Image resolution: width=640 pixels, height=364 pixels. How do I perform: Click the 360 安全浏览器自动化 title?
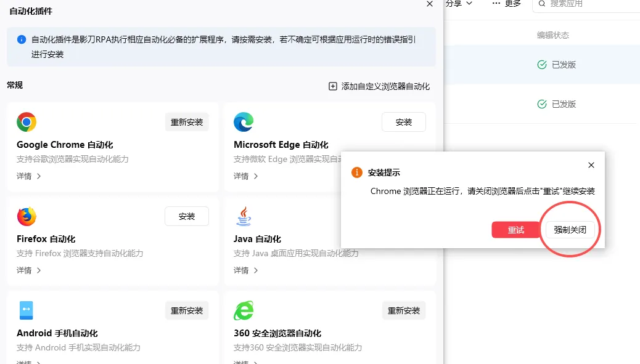277,333
